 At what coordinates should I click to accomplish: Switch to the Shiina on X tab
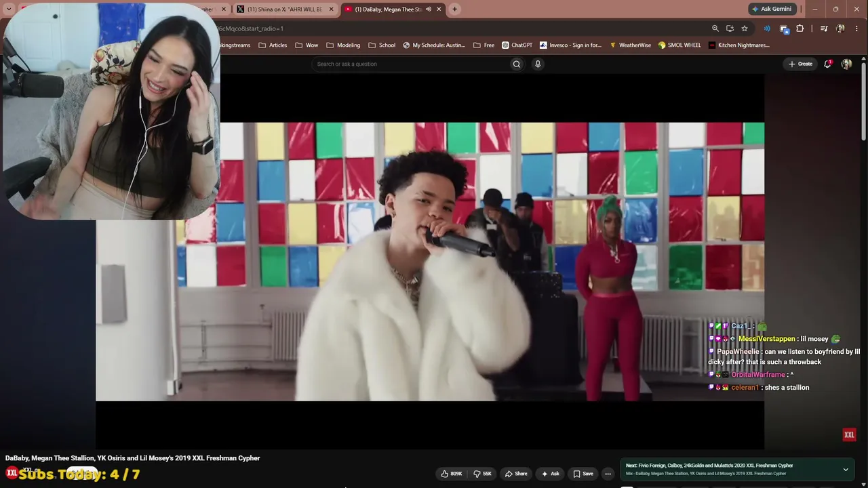285,9
